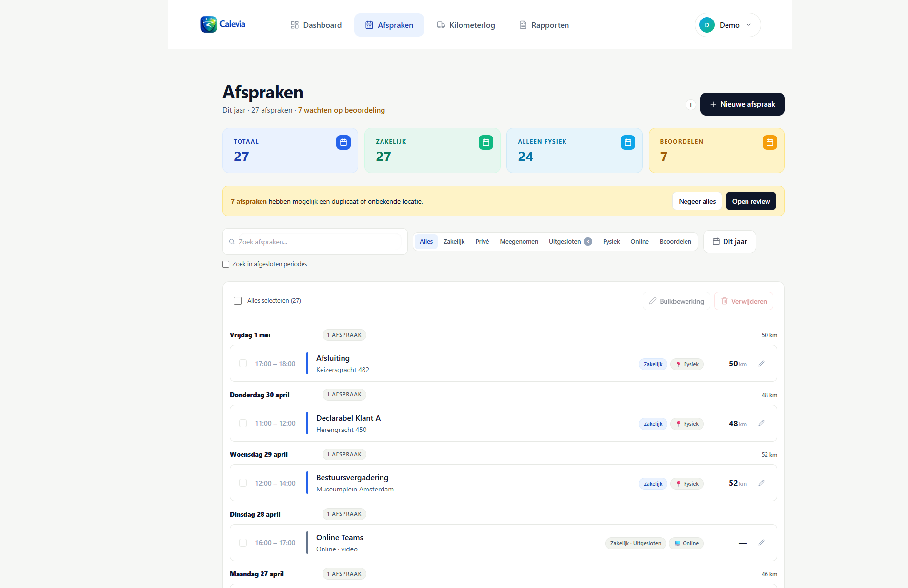Filter by Fysiek tab

click(611, 242)
